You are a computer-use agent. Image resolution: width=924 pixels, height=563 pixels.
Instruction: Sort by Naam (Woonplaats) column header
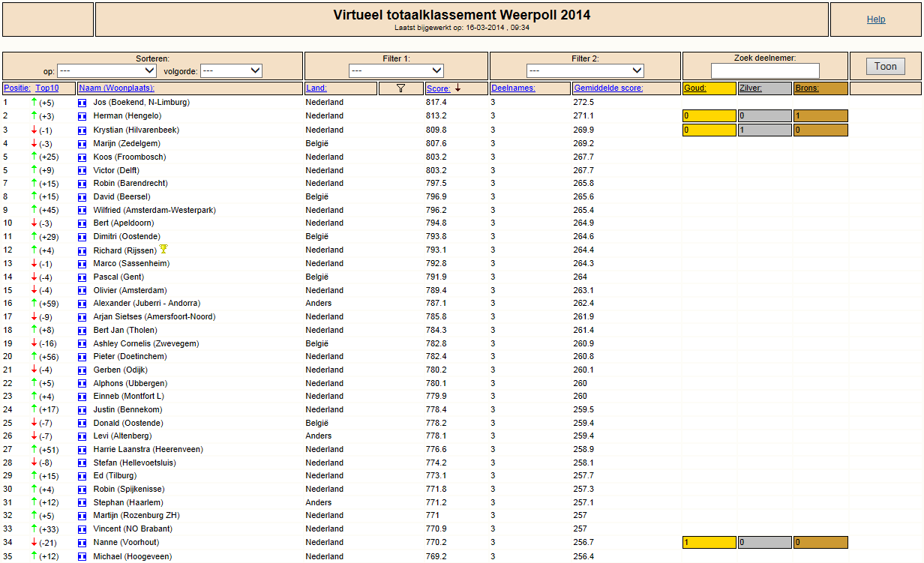point(116,88)
